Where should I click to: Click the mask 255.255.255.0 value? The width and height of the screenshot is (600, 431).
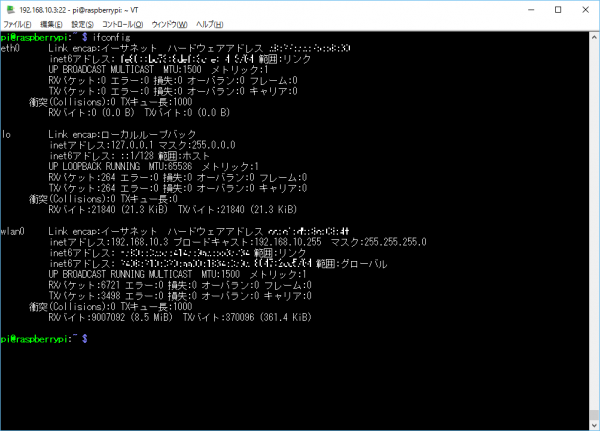point(395,242)
